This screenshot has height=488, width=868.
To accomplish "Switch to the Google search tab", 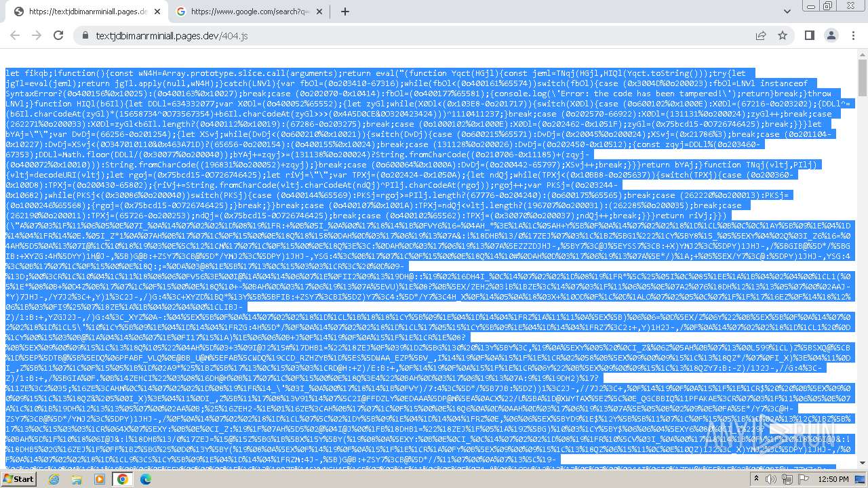I will (249, 12).
